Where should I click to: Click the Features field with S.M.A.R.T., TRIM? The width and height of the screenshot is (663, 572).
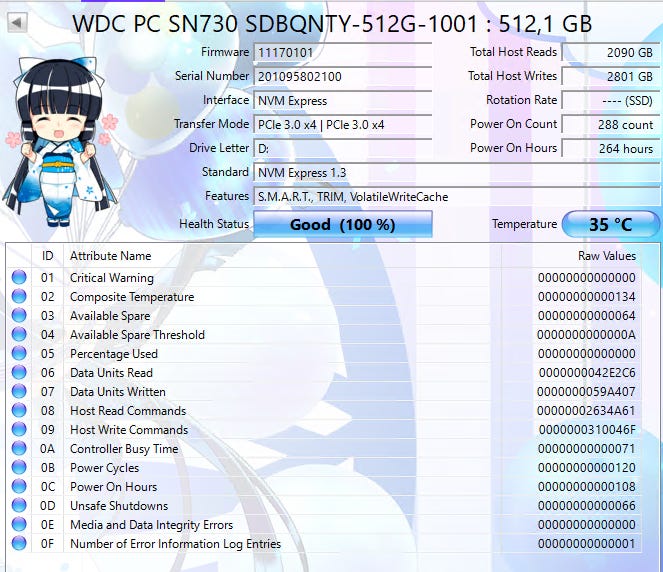(456, 197)
